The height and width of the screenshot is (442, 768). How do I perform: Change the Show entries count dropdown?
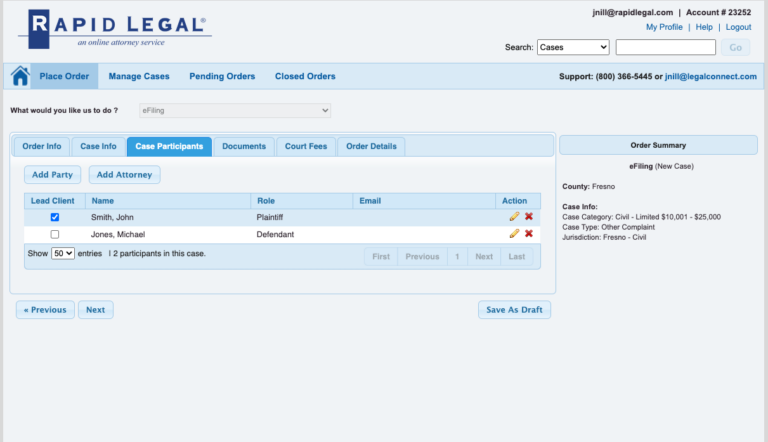point(63,253)
